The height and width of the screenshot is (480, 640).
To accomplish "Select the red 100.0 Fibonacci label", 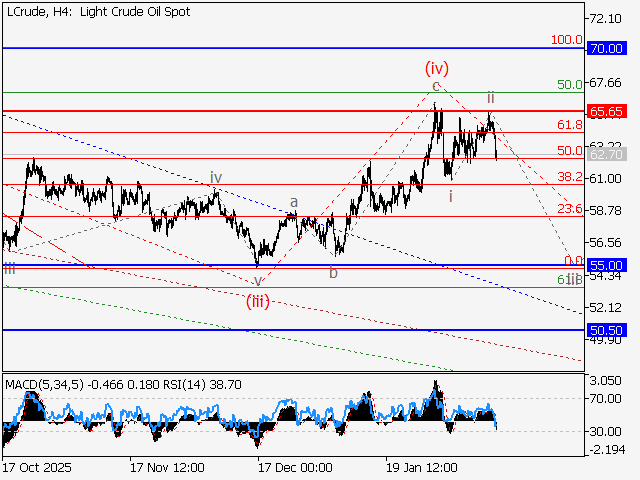I will coord(567,40).
